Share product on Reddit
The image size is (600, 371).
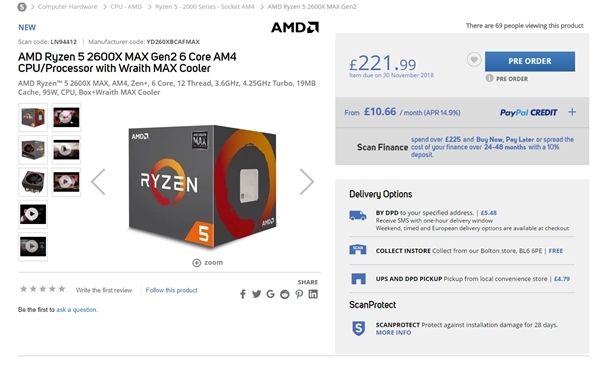285,294
